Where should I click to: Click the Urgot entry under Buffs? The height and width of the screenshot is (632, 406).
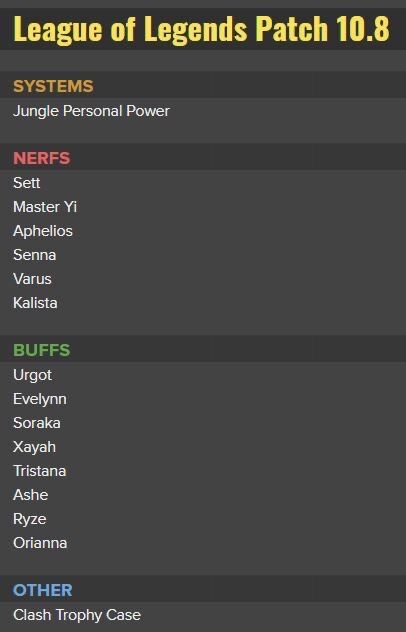point(32,375)
